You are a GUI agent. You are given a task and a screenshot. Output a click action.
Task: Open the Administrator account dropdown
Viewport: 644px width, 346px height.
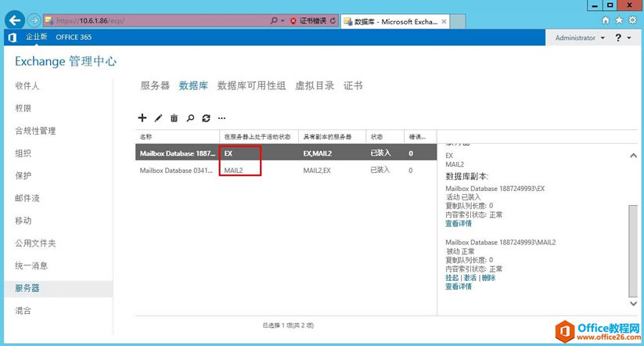(579, 38)
